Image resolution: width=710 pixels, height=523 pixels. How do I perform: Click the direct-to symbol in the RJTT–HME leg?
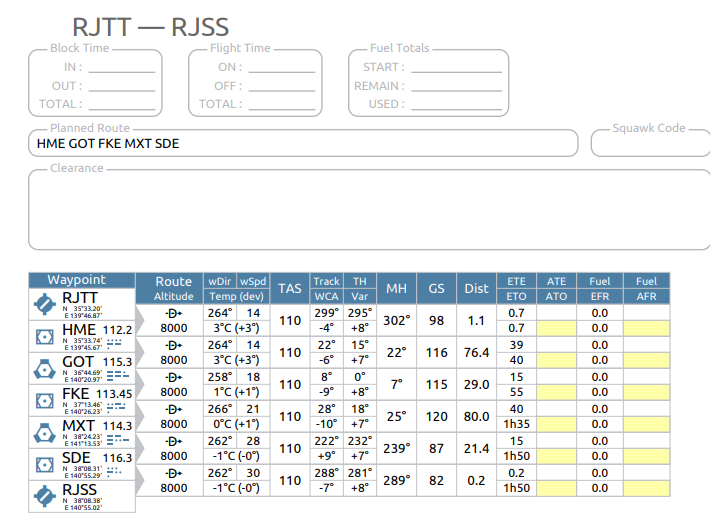(173, 313)
